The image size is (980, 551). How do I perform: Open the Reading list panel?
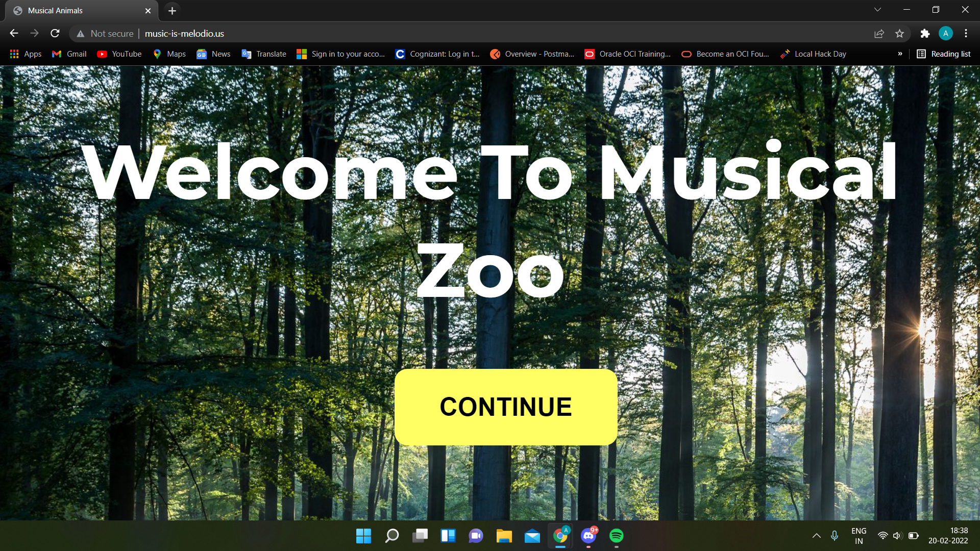click(x=944, y=54)
